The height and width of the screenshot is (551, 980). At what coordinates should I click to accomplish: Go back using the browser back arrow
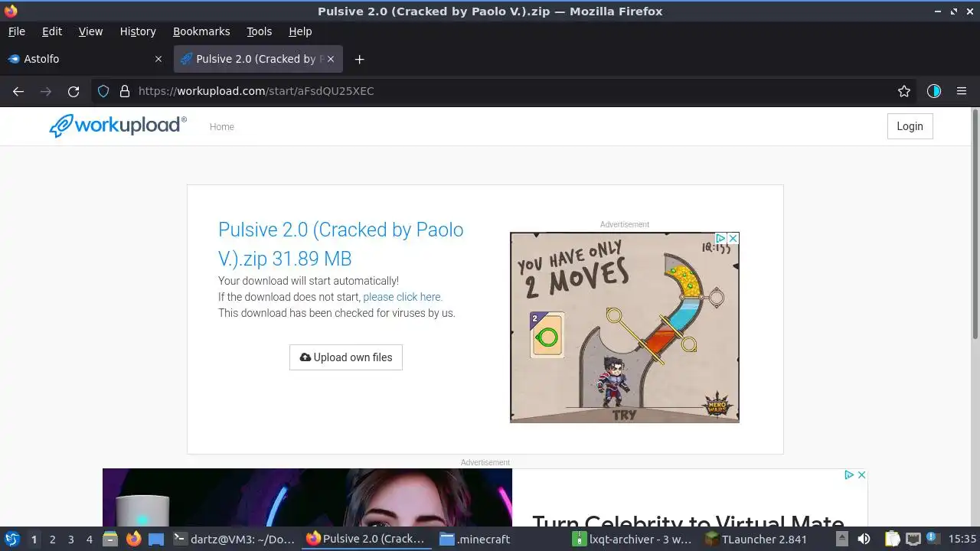18,91
